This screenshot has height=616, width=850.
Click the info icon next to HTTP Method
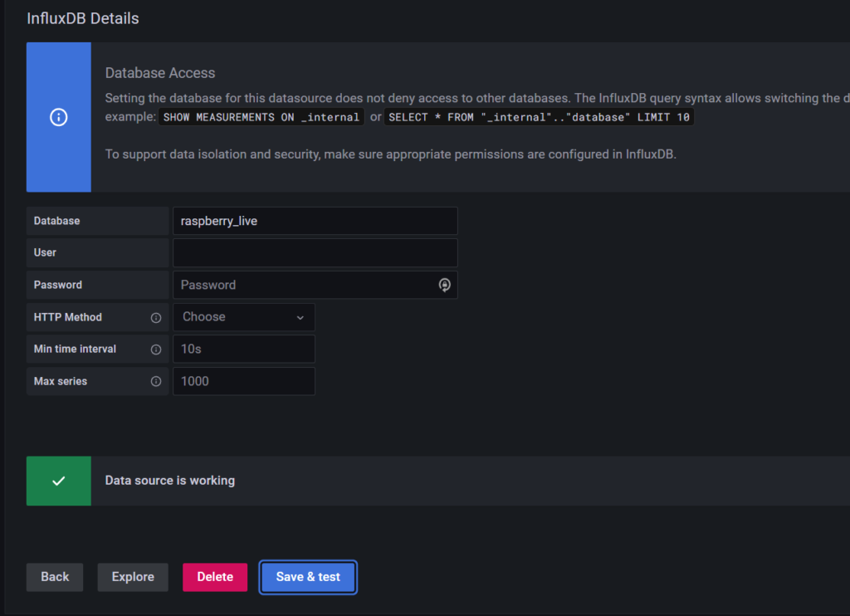(x=155, y=317)
